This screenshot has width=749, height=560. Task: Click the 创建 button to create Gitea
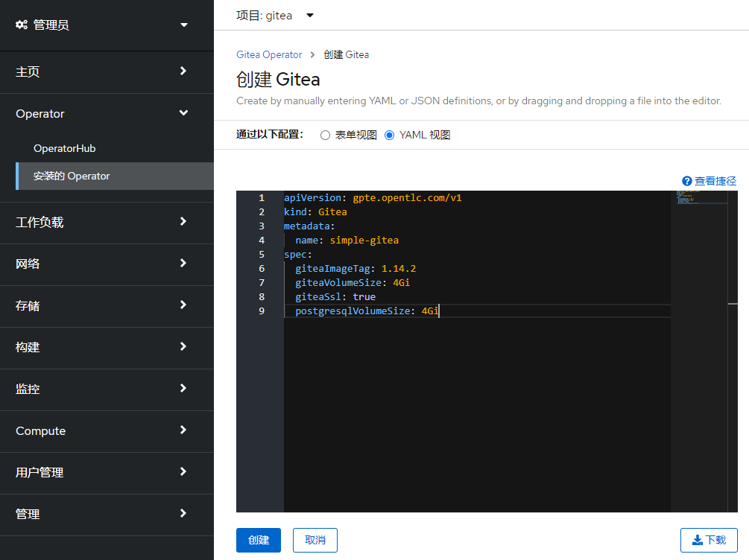tap(258, 540)
